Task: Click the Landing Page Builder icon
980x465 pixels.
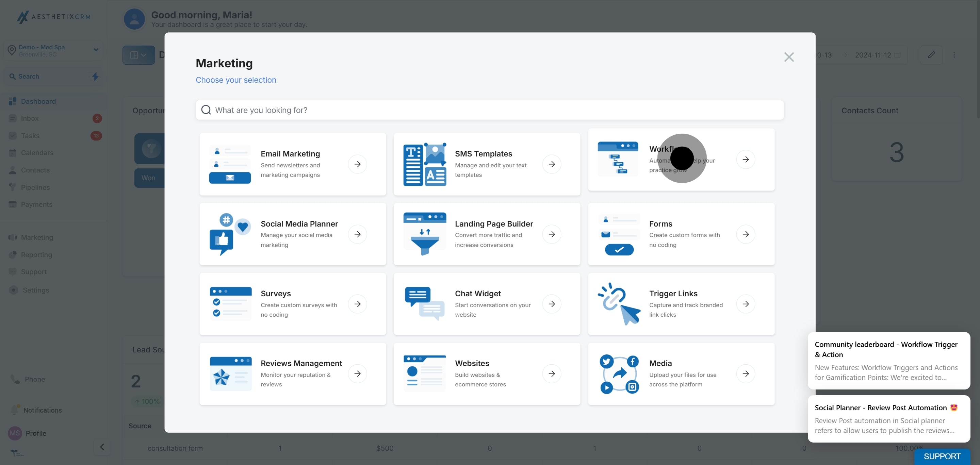Action: 424,234
